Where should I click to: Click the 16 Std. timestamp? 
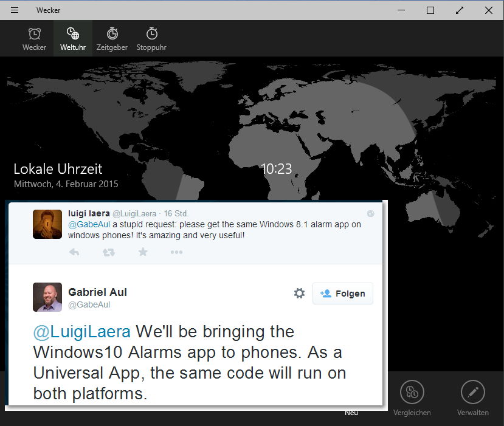(176, 214)
